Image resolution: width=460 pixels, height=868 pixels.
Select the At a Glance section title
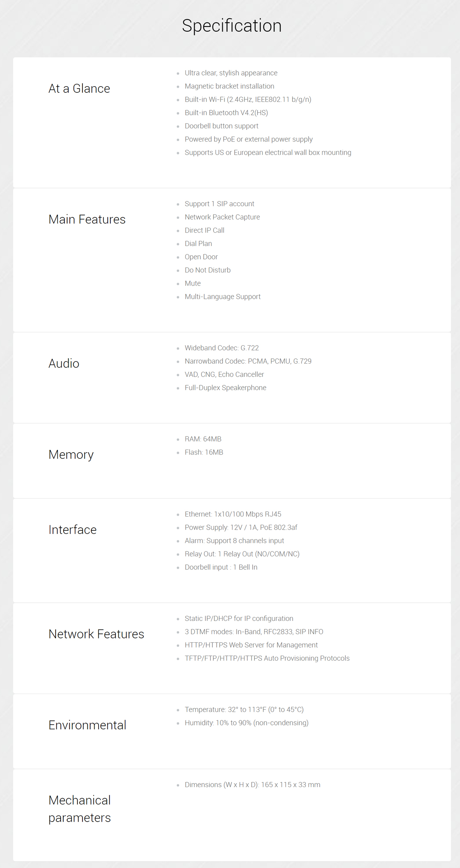[x=79, y=89]
